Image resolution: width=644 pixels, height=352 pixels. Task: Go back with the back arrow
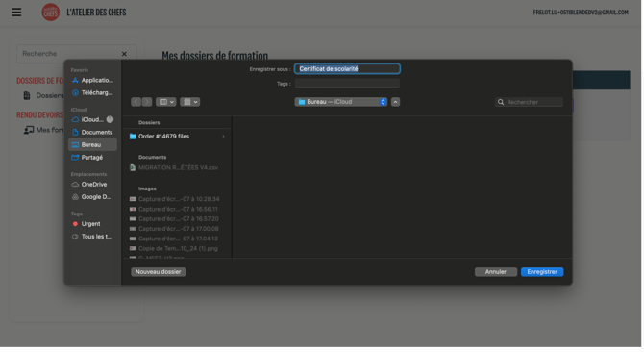(136, 102)
